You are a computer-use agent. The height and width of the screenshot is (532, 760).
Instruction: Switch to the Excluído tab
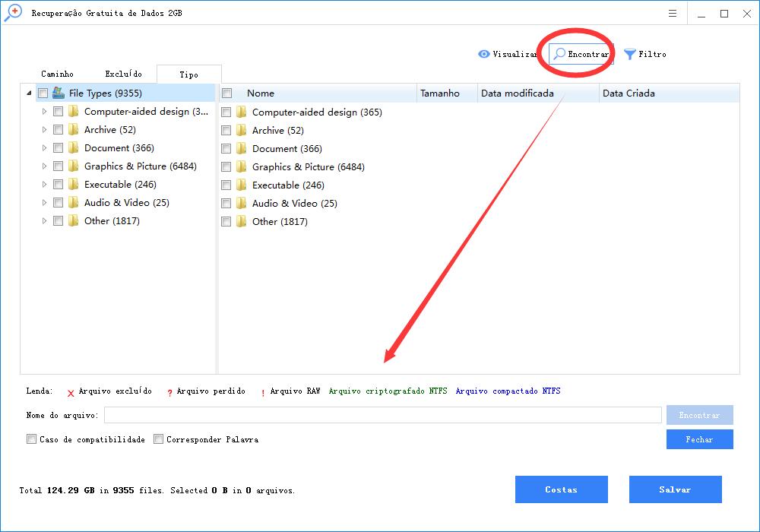coord(123,74)
